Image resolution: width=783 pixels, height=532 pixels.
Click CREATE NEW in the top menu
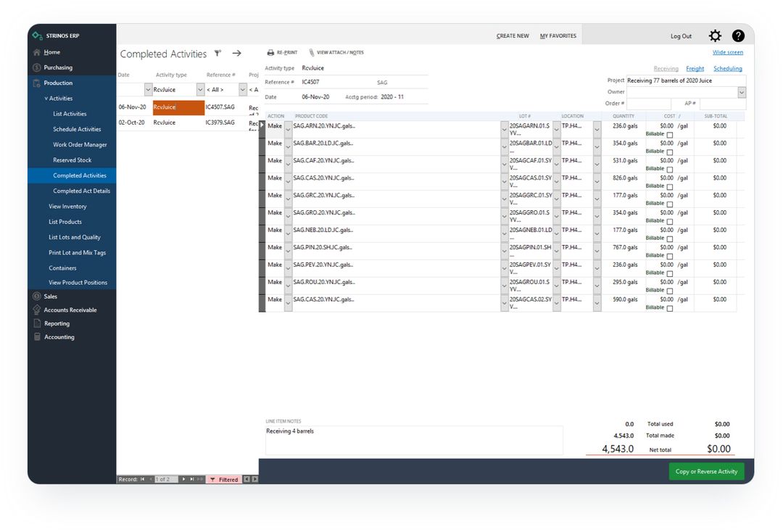coord(513,35)
